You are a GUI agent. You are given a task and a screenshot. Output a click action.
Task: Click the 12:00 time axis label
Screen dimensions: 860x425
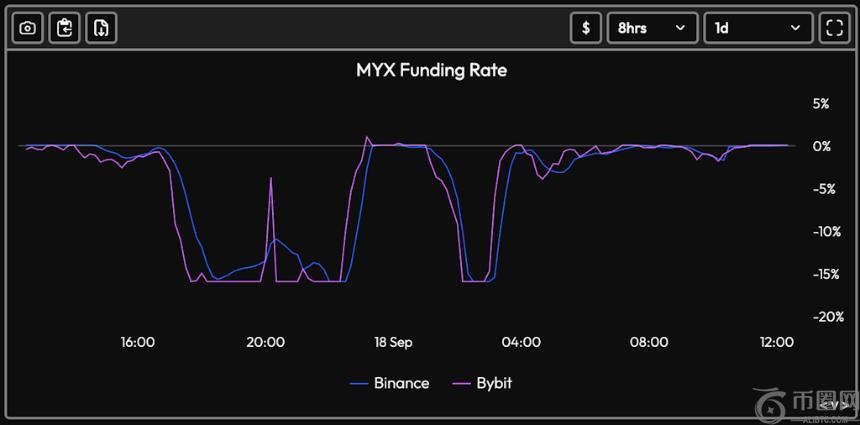tap(777, 342)
